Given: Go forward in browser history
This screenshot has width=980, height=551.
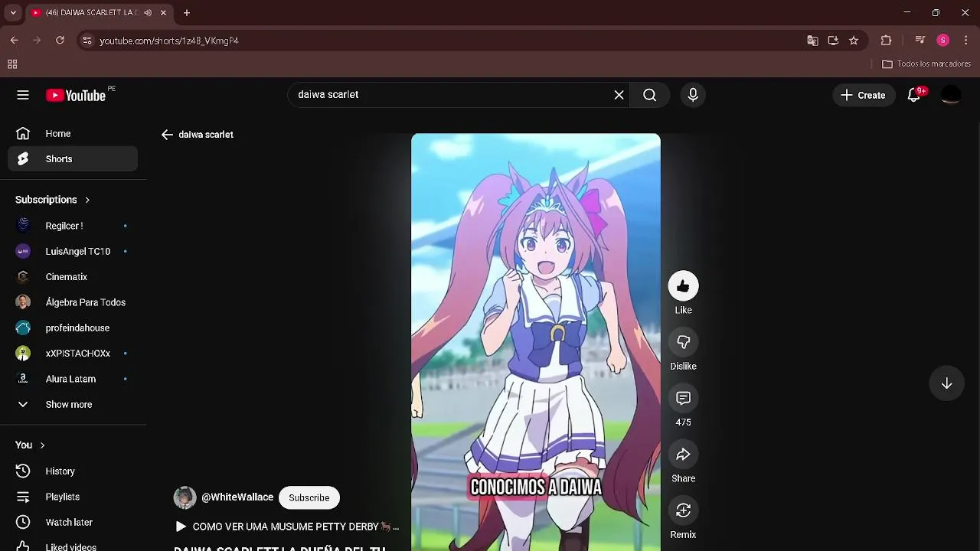Looking at the screenshot, I should 37,41.
